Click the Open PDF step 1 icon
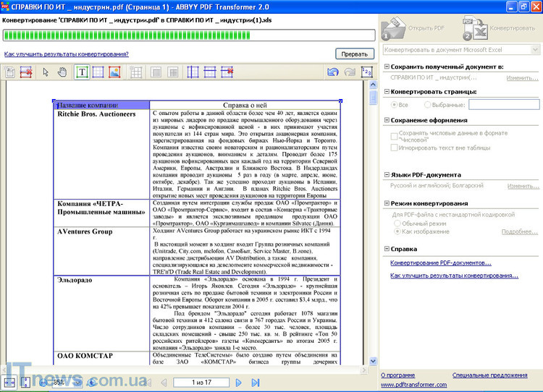Image resolution: width=543 pixels, height=392 pixels. point(394,28)
